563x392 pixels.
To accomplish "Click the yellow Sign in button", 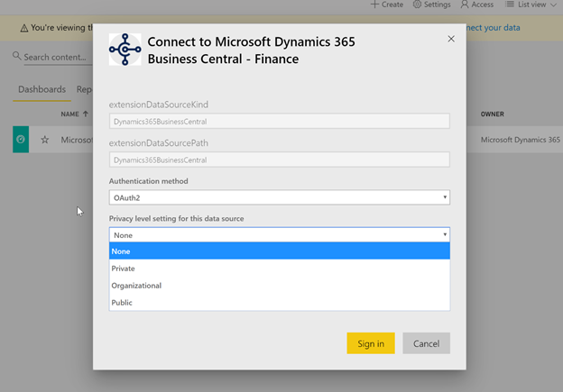I will (371, 343).
